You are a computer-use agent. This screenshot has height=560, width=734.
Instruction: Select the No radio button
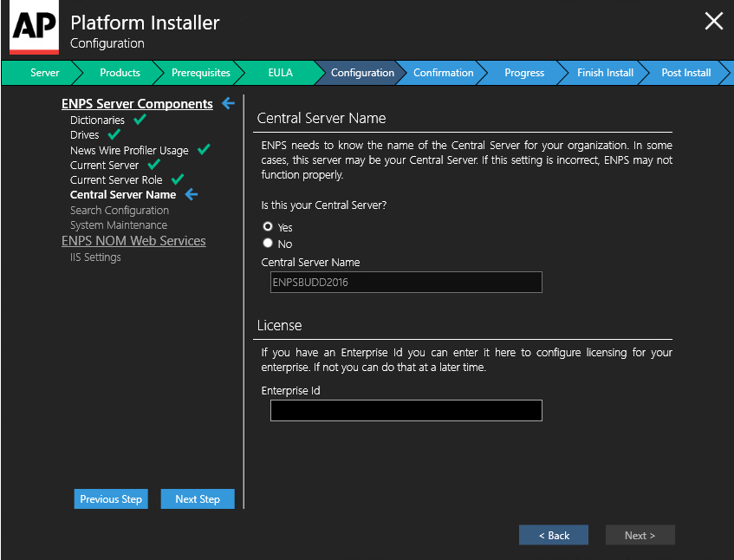click(x=268, y=243)
